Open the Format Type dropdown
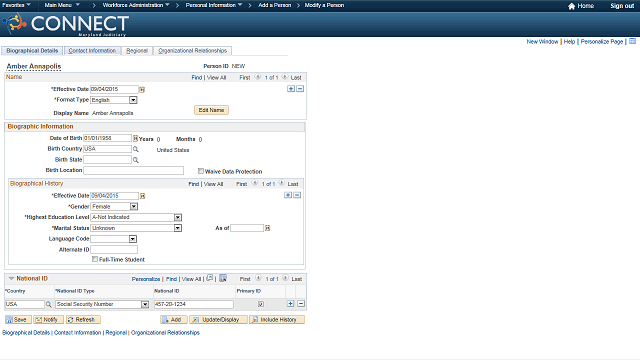Viewport: 640px width, 360px height. [x=133, y=100]
